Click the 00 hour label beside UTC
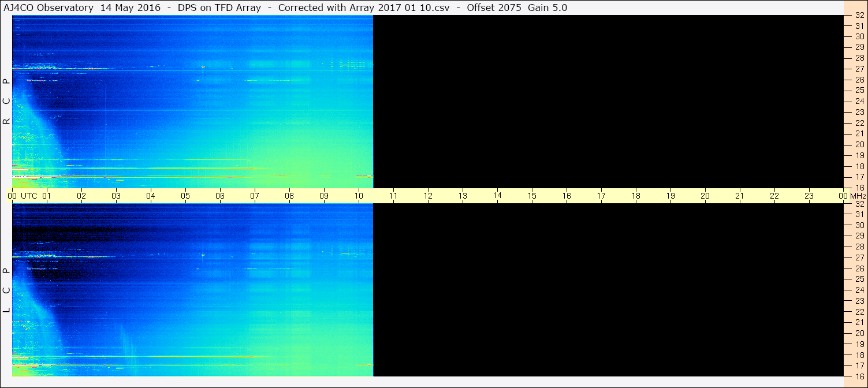868x388 pixels. 12,196
